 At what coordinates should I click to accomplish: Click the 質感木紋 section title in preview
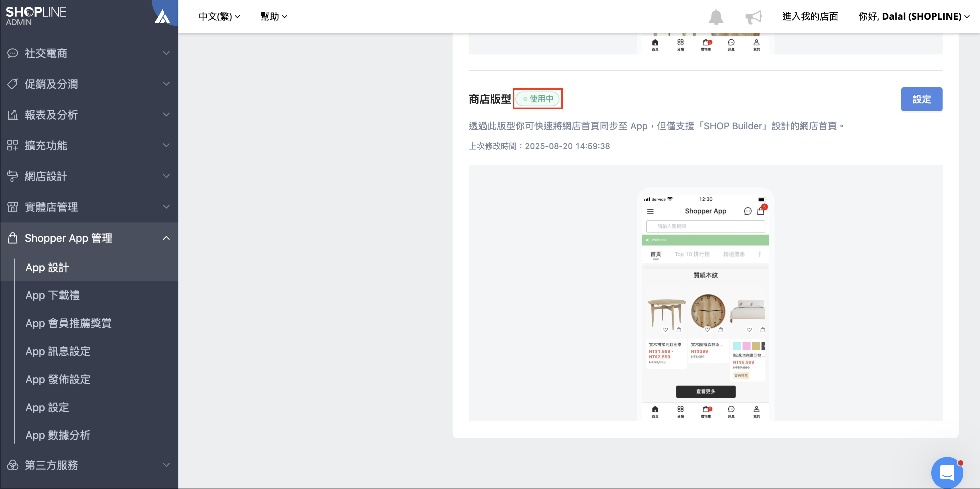pos(706,275)
